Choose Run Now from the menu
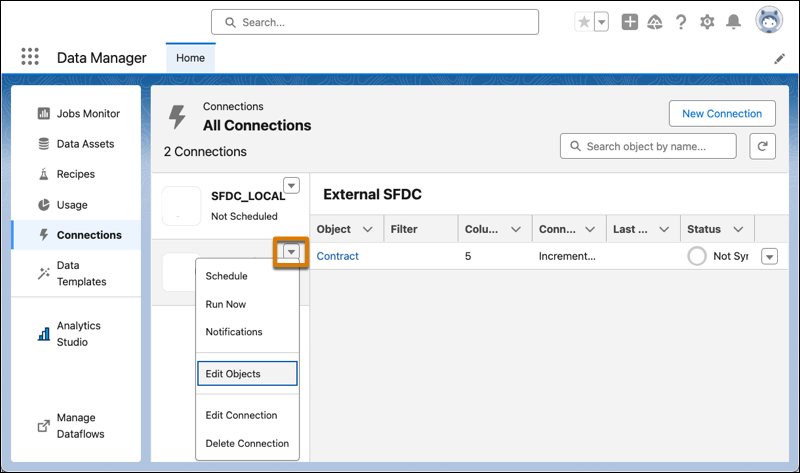800x473 pixels. coord(247,304)
